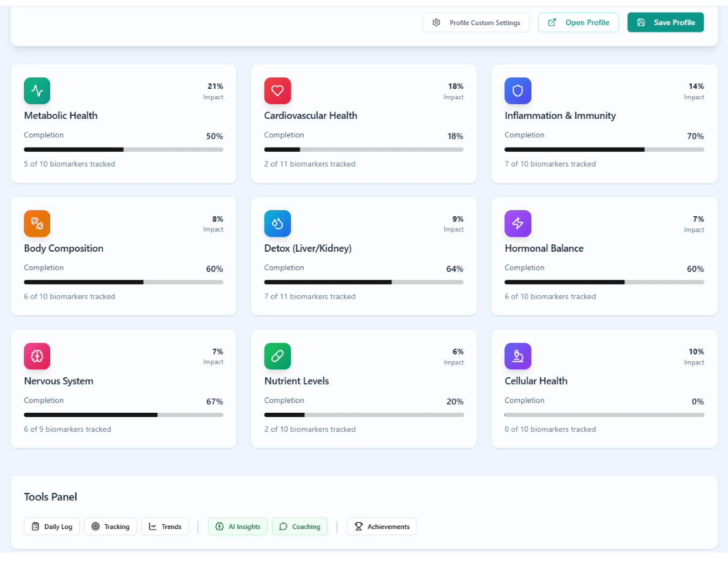Click the floppy disk icon in Save Profile
The image size is (728, 564).
tap(640, 22)
